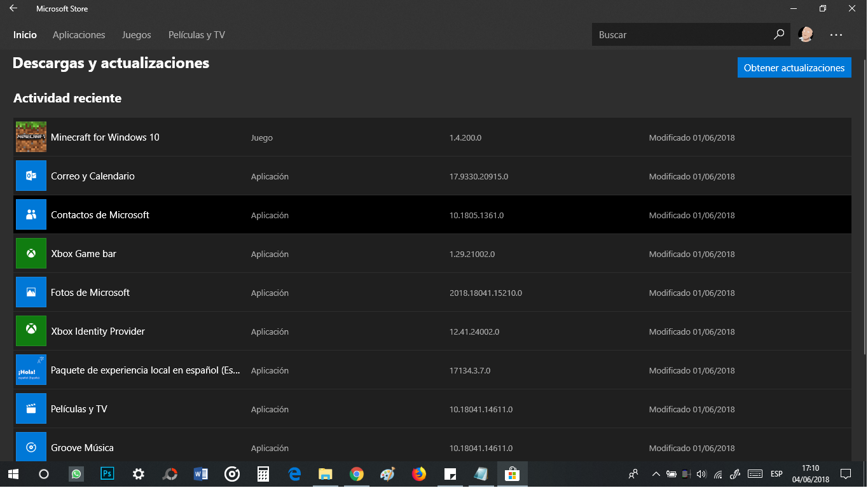Click the Minecraft for Windows 10 icon
868x488 pixels.
(x=31, y=137)
